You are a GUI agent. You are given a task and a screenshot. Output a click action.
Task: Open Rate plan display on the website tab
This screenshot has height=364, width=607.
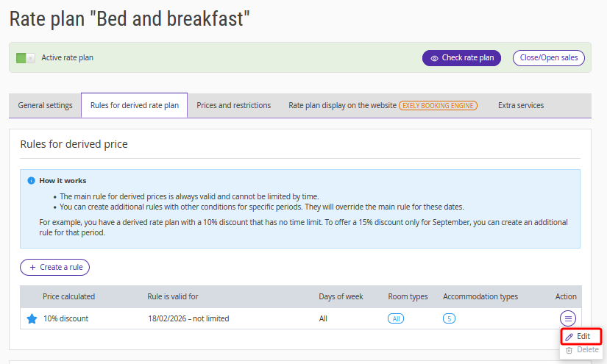[x=342, y=105]
